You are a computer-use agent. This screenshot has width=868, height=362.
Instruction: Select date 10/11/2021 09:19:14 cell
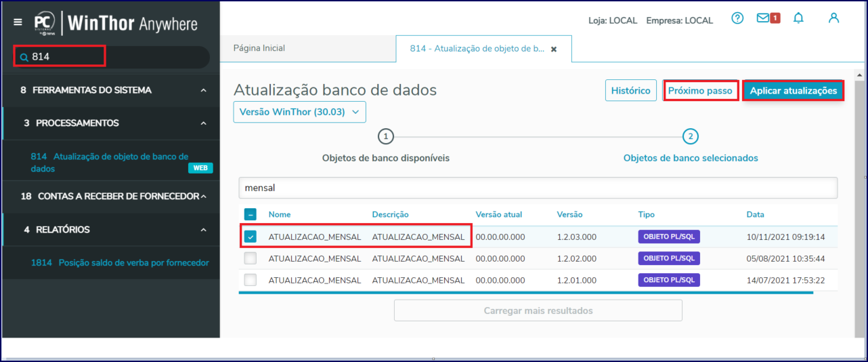pos(785,237)
